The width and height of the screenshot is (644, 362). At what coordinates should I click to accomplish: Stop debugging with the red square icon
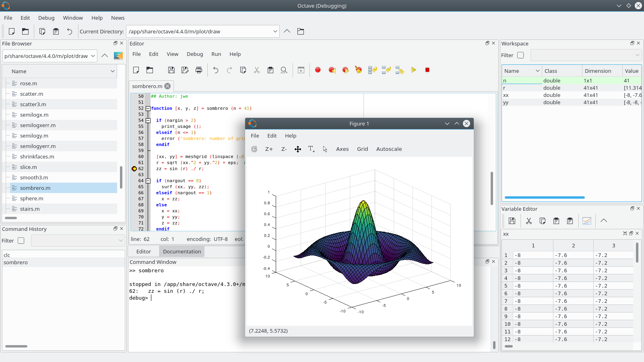click(427, 70)
